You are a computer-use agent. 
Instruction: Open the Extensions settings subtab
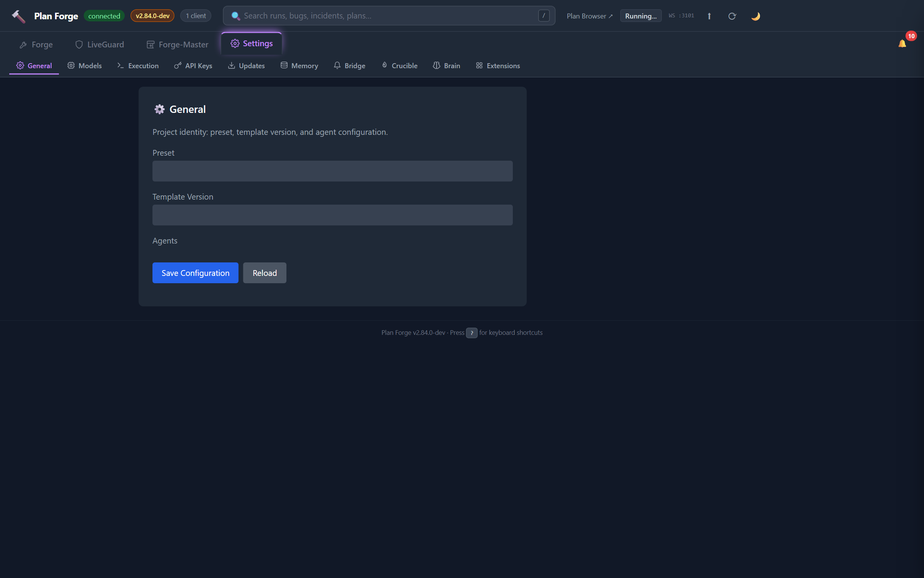[x=498, y=66]
